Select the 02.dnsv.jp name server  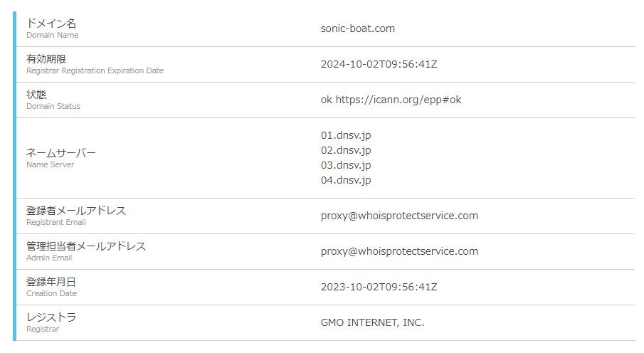[x=346, y=150]
